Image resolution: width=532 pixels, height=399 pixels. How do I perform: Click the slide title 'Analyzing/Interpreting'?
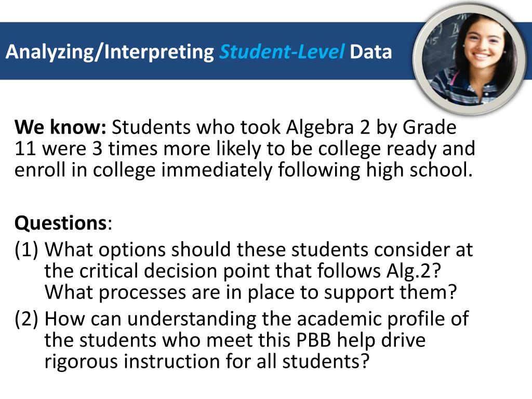110,52
